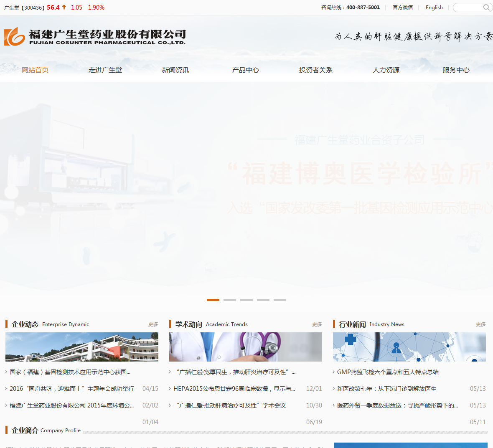This screenshot has width=493, height=448.
Task: Select the second carousel slide indicator
Action: [229, 300]
